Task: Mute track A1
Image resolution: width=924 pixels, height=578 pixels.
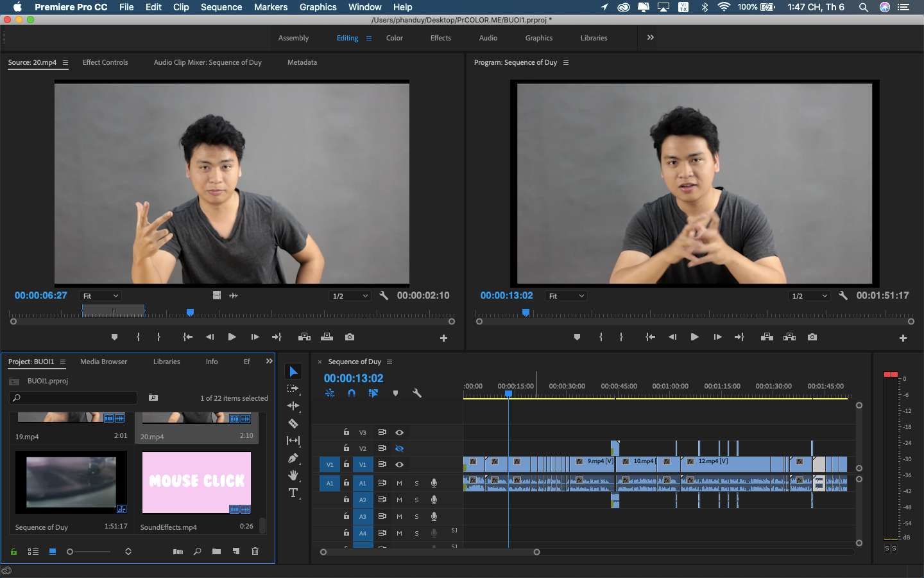Action: 399,483
